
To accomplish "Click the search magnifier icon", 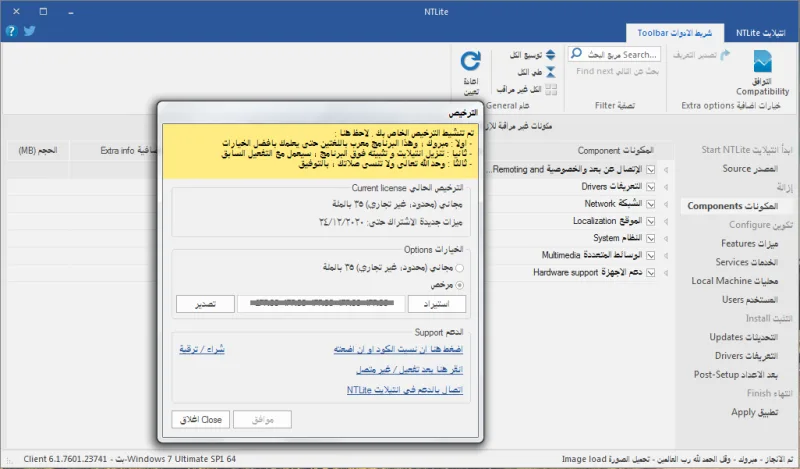I will pyautogui.click(x=577, y=54).
